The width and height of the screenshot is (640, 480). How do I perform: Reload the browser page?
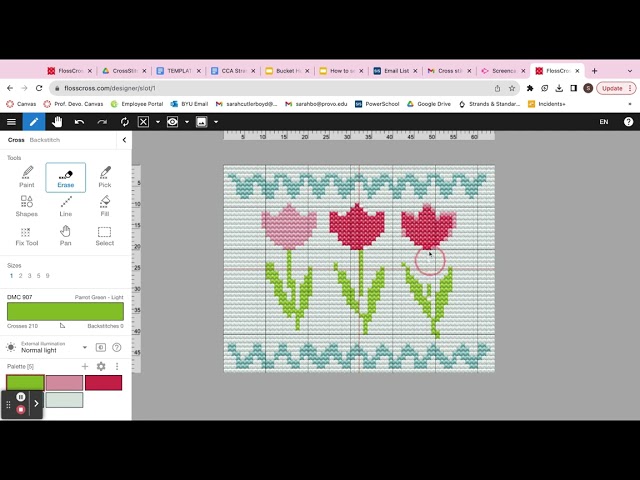39,88
